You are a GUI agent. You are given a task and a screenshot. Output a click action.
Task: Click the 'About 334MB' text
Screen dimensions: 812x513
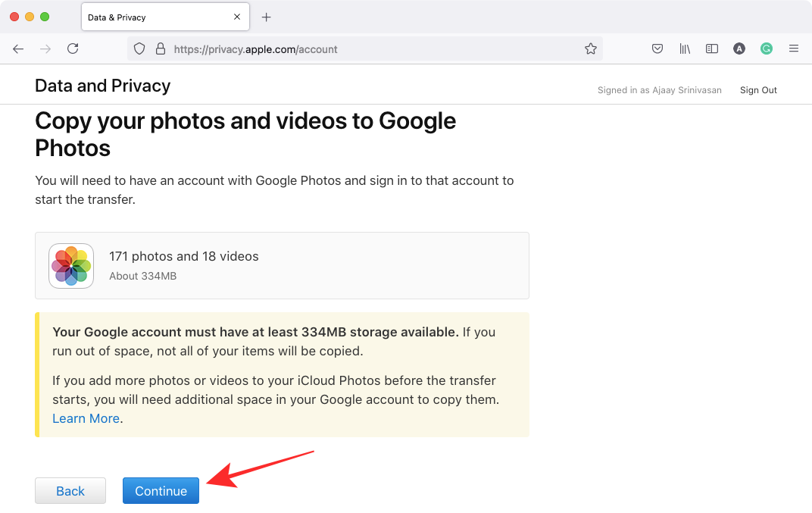143,276
